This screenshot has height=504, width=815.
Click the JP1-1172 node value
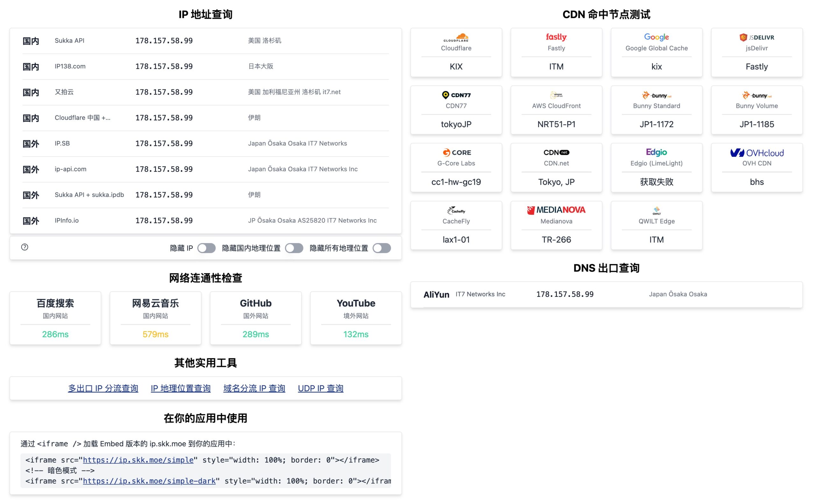[656, 124]
